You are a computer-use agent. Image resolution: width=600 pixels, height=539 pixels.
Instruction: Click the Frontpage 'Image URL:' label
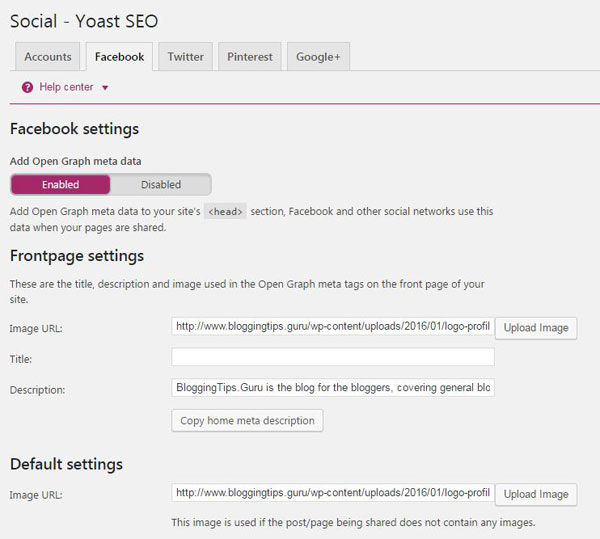[x=36, y=329]
